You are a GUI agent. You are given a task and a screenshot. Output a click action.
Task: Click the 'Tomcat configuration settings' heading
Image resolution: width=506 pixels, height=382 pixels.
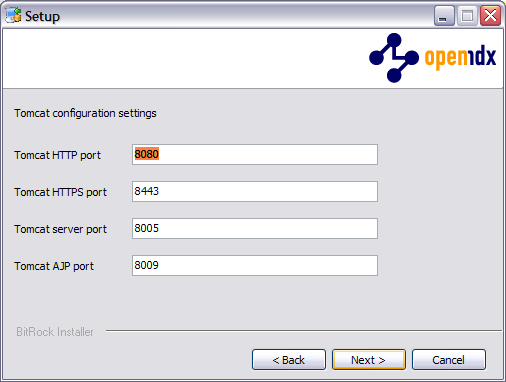pyautogui.click(x=85, y=113)
